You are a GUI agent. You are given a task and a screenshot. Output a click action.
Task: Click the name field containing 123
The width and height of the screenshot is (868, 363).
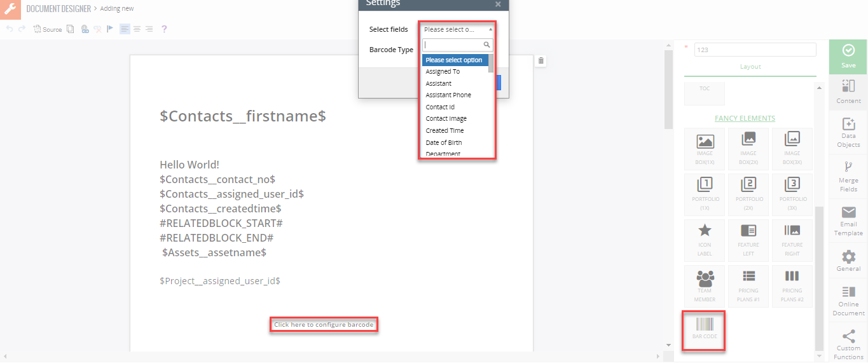tap(755, 50)
